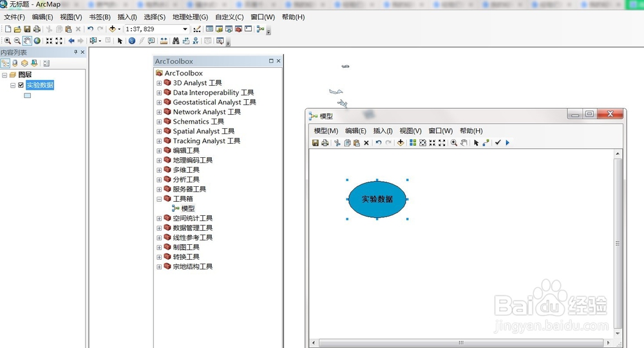Click the Network Analyst 工具 entry
Image resolution: width=644 pixels, height=348 pixels.
point(207,111)
